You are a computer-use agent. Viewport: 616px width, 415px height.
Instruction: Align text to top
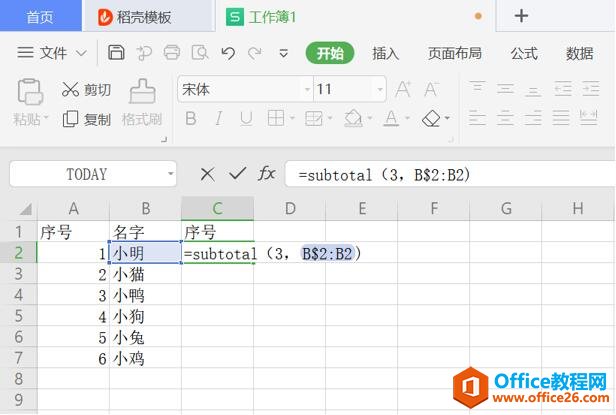477,88
